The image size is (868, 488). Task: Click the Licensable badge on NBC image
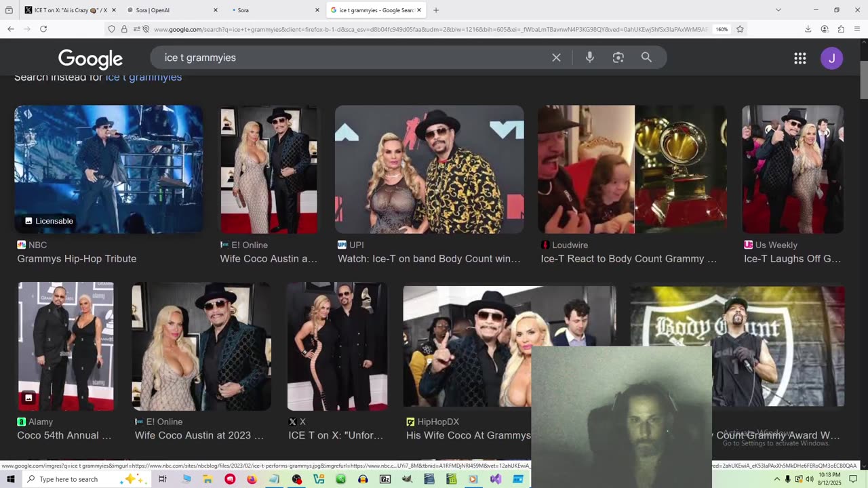point(49,221)
